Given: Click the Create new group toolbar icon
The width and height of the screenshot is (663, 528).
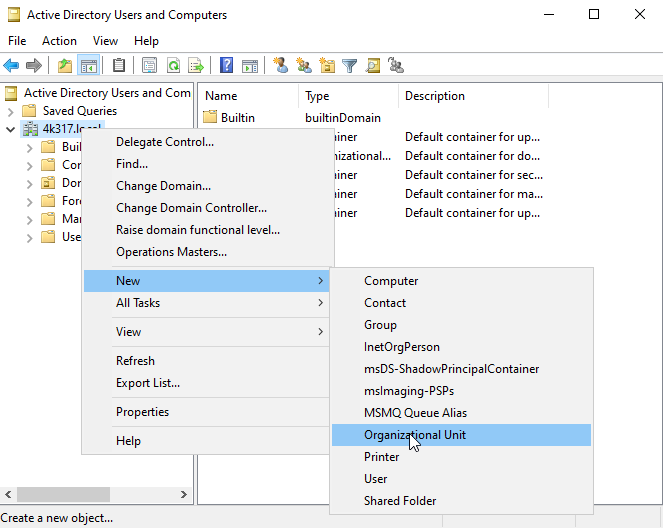Looking at the screenshot, I should [x=304, y=66].
